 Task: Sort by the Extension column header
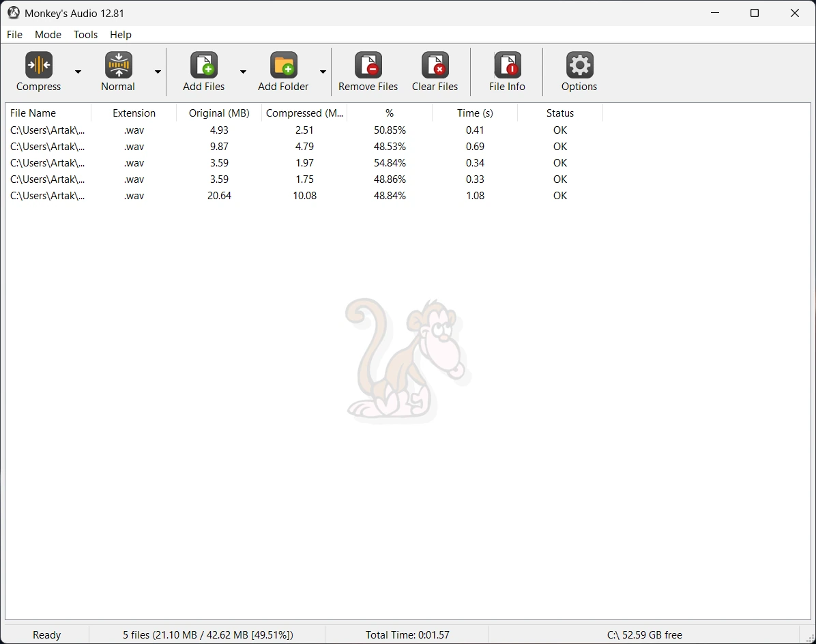[x=134, y=113]
